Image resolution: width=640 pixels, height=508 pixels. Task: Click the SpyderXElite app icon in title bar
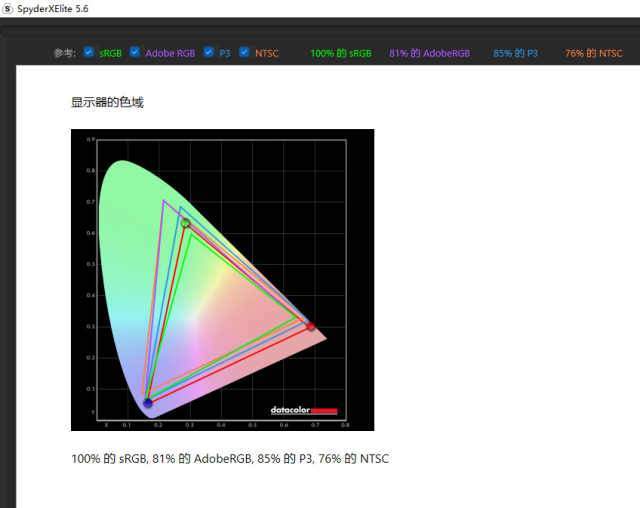pos(7,9)
